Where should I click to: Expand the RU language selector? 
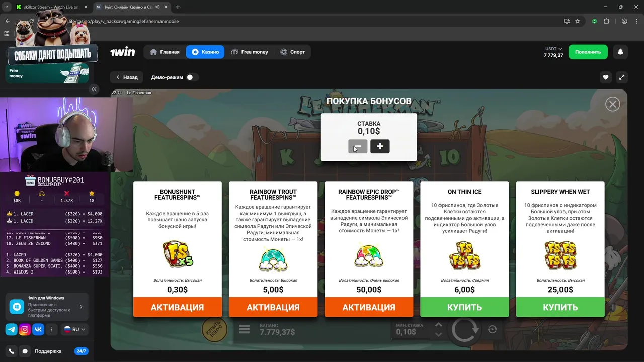click(74, 330)
